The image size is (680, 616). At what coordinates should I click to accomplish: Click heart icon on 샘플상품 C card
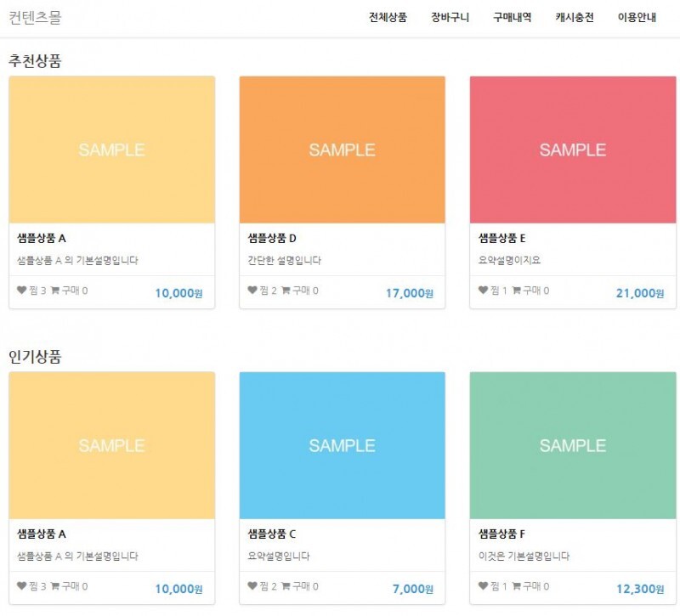pyautogui.click(x=252, y=585)
